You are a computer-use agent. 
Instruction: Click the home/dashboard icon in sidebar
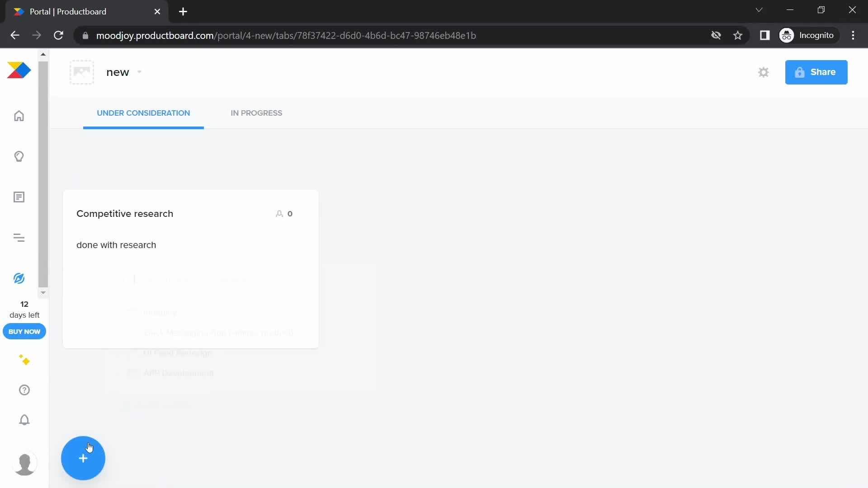point(19,116)
